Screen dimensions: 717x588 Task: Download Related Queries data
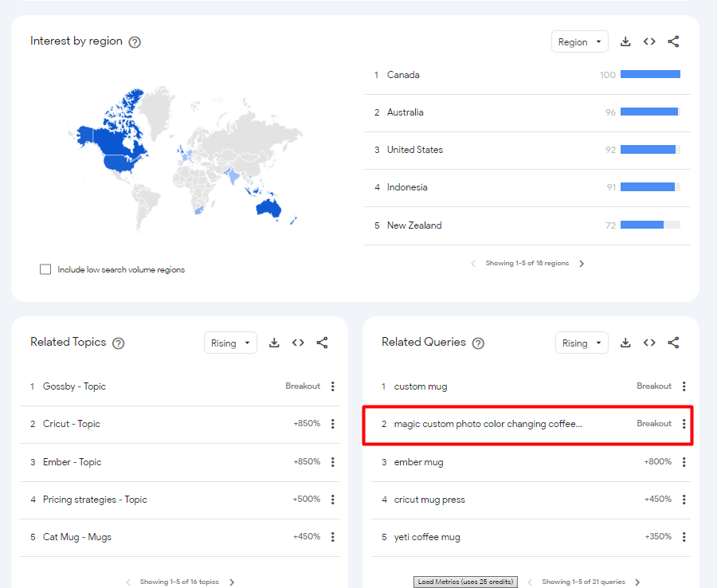625,343
